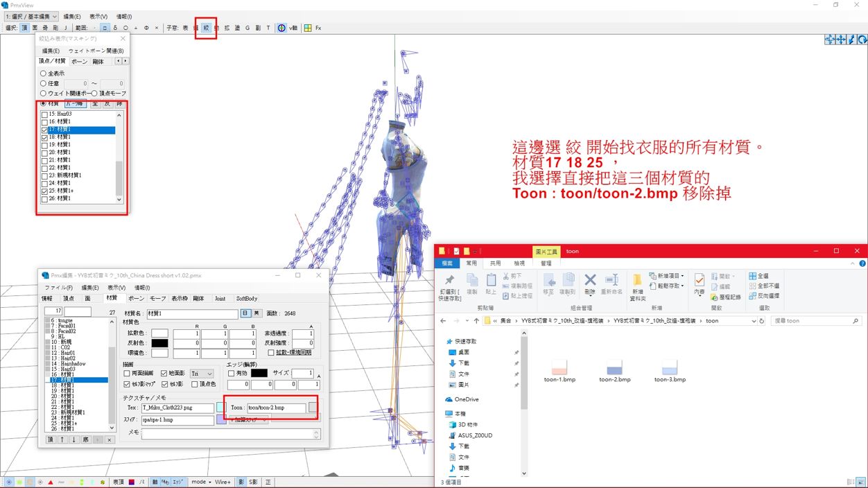Open the edit mode dropdown 選択/基本編集
This screenshot has height=488, width=868.
tap(31, 16)
